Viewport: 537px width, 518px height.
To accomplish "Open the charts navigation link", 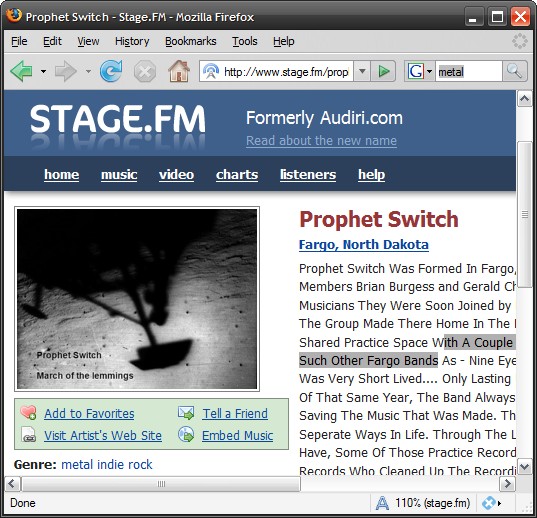I will coord(237,174).
